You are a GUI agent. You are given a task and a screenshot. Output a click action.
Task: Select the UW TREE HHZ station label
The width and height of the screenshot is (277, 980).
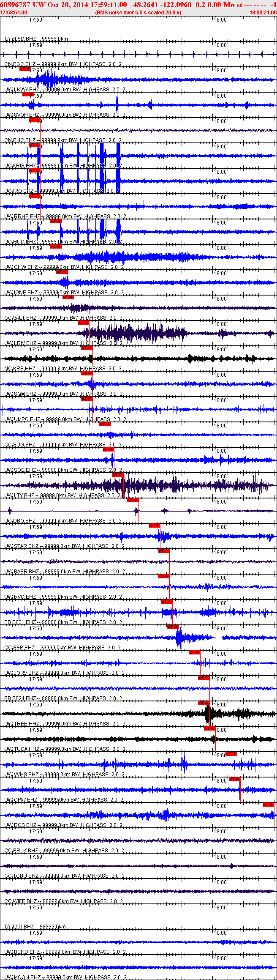[64, 724]
